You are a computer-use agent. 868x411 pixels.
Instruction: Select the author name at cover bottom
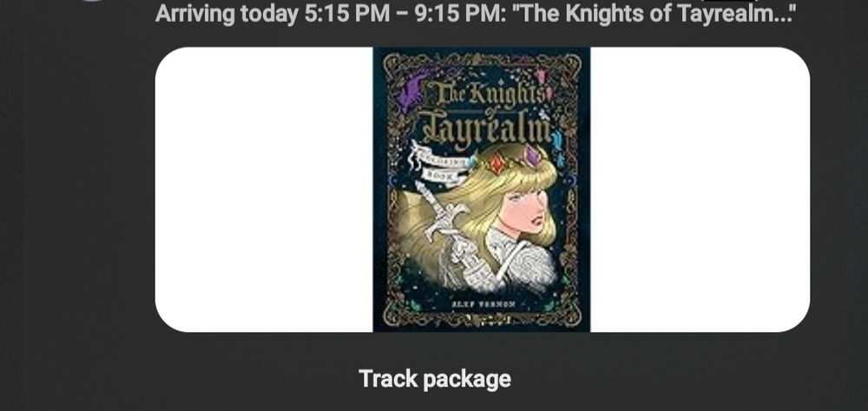pyautogui.click(x=483, y=304)
